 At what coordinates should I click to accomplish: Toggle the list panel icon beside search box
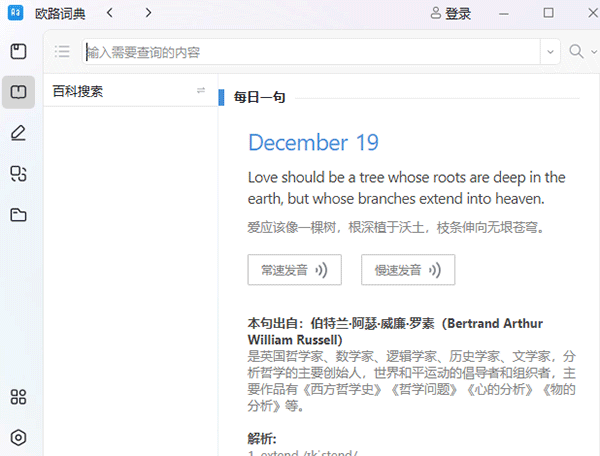[62, 52]
